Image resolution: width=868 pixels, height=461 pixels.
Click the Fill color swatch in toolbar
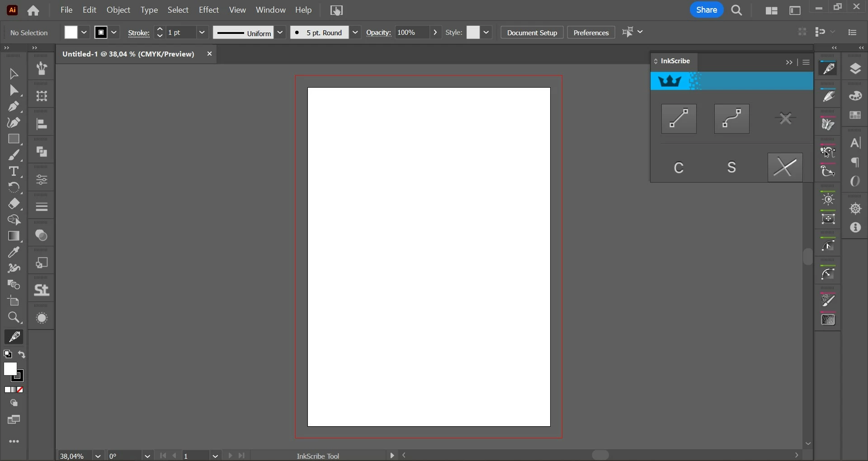[10, 369]
